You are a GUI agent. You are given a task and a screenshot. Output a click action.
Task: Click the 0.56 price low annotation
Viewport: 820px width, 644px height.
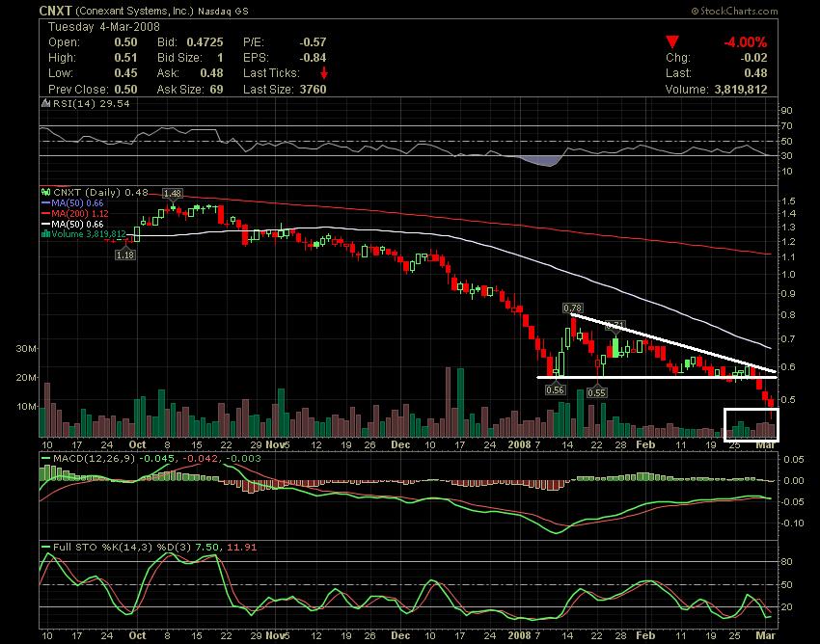point(555,389)
